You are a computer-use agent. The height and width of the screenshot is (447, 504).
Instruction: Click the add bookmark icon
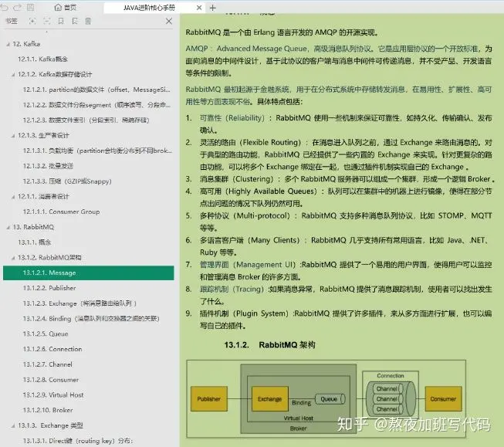tap(61, 21)
